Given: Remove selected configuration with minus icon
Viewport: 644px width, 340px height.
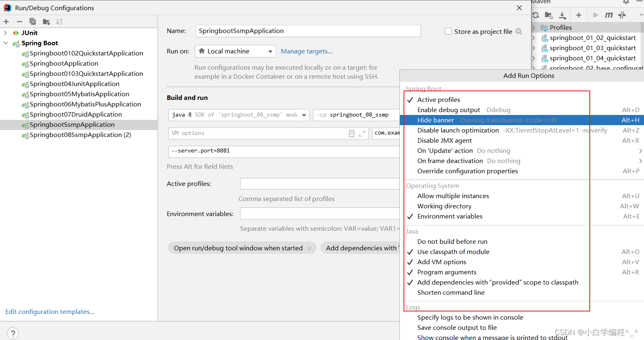Looking at the screenshot, I should [19, 22].
